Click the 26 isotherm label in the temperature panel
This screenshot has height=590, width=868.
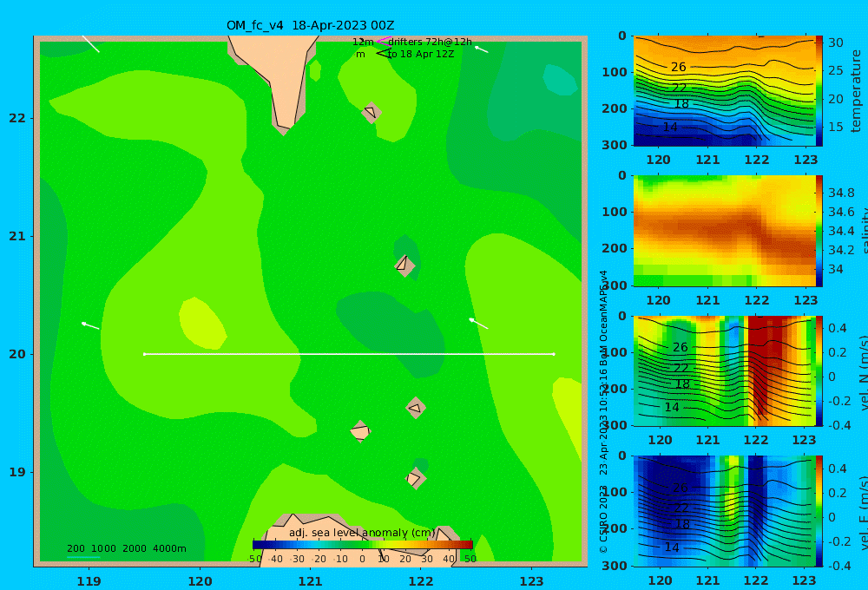tap(678, 67)
